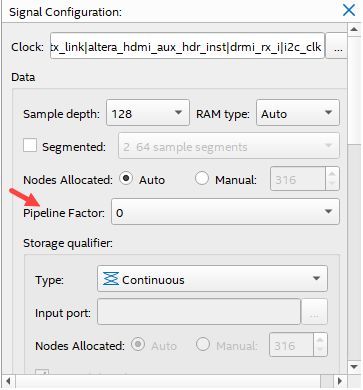Close the Signal Configuration panel
Image resolution: width=363 pixels, height=390 pixels.
349,10
